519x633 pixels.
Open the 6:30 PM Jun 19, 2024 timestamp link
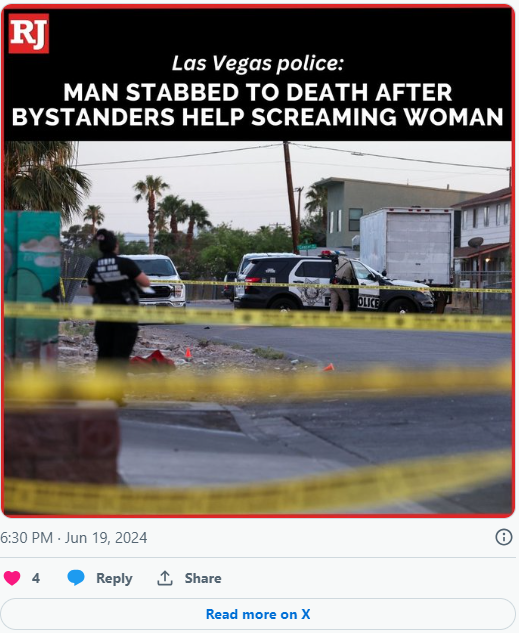(74, 538)
